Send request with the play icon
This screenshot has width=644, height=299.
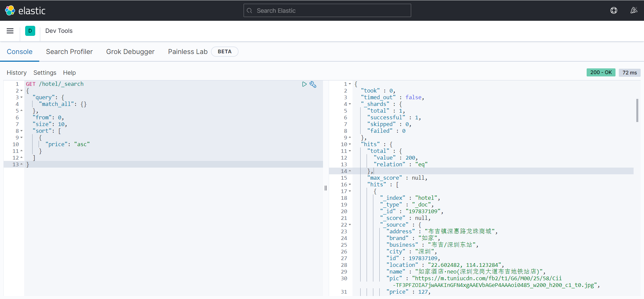coord(304,84)
